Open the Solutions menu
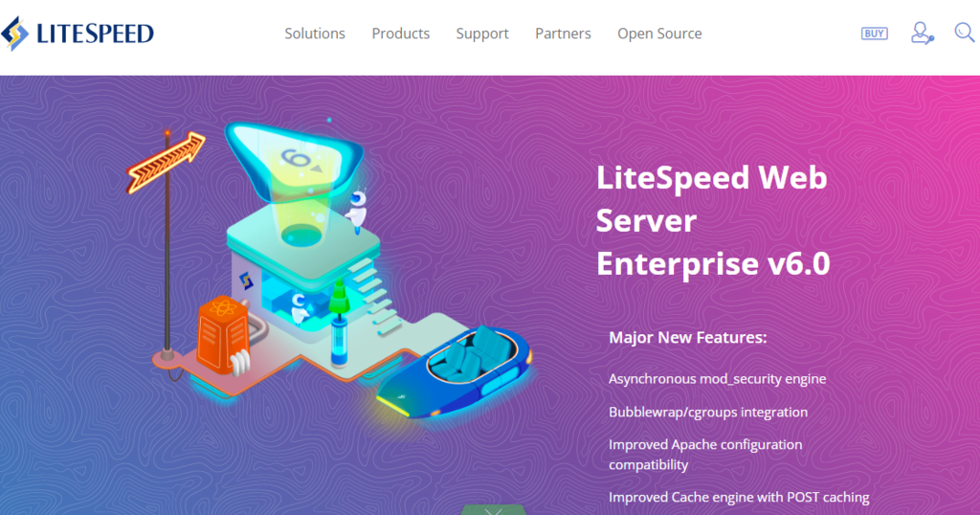This screenshot has height=515, width=980. click(x=315, y=34)
